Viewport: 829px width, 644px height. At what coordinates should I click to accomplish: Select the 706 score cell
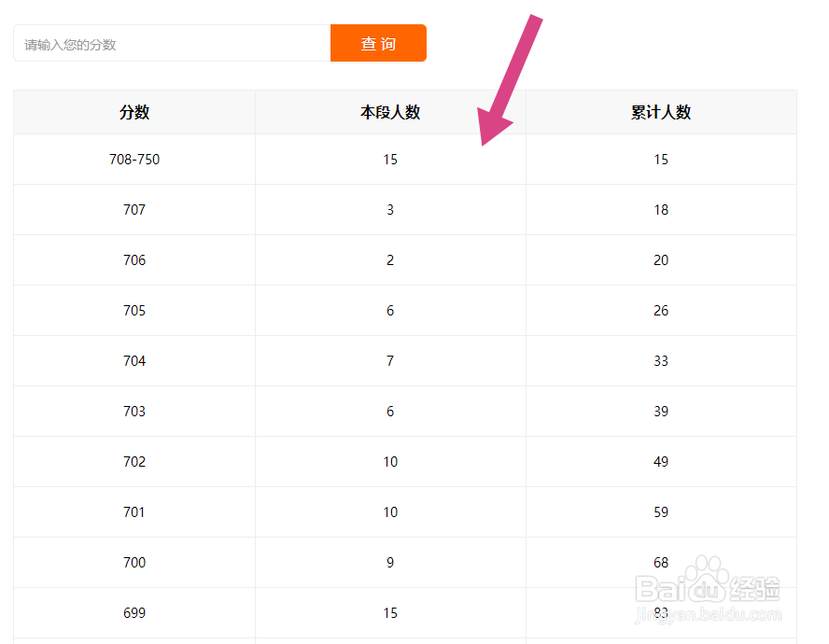click(x=134, y=260)
